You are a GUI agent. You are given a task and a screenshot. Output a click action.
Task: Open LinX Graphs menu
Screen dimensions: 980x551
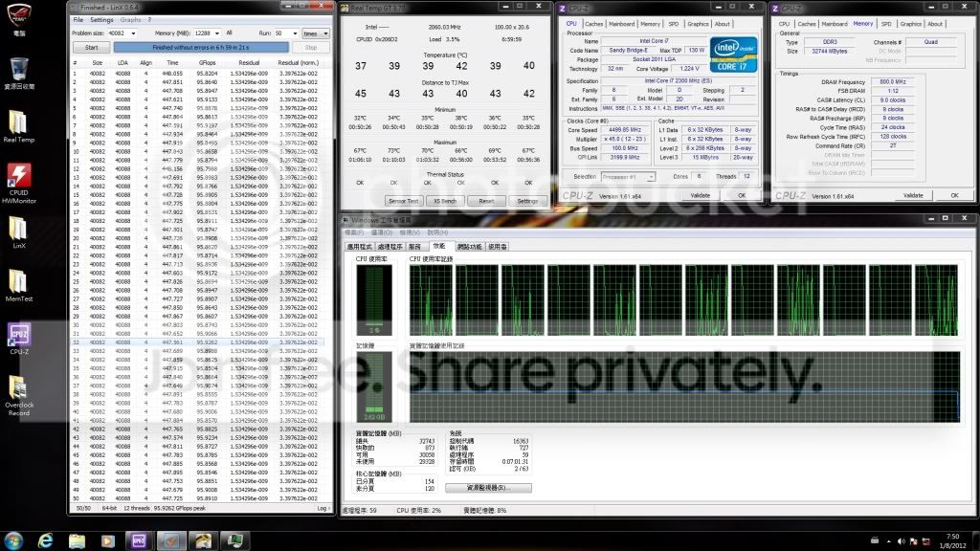click(130, 20)
